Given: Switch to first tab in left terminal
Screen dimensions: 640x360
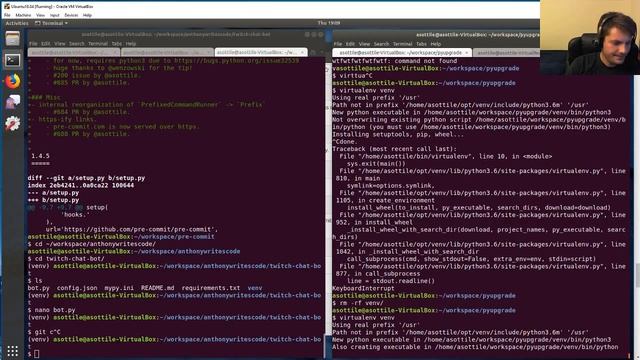Looking at the screenshot, I should [x=74, y=52].
